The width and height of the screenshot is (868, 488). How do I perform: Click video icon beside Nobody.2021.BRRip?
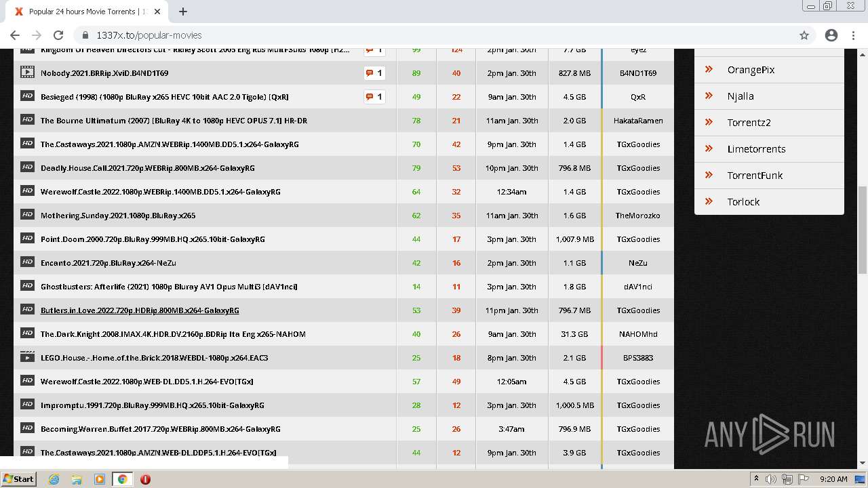tap(27, 73)
